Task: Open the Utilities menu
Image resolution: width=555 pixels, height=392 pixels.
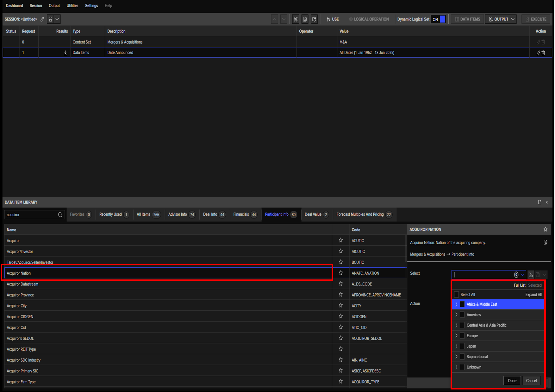Action: coord(72,6)
